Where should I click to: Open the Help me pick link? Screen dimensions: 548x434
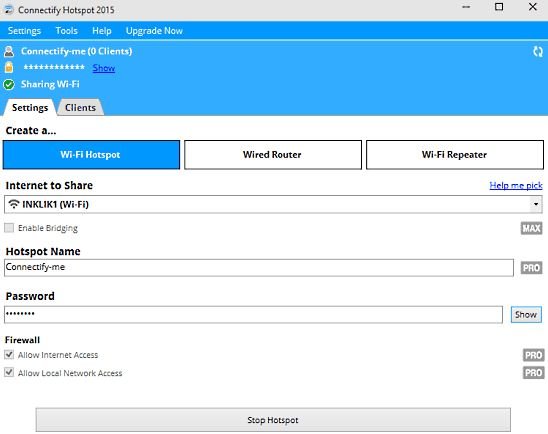coord(516,186)
